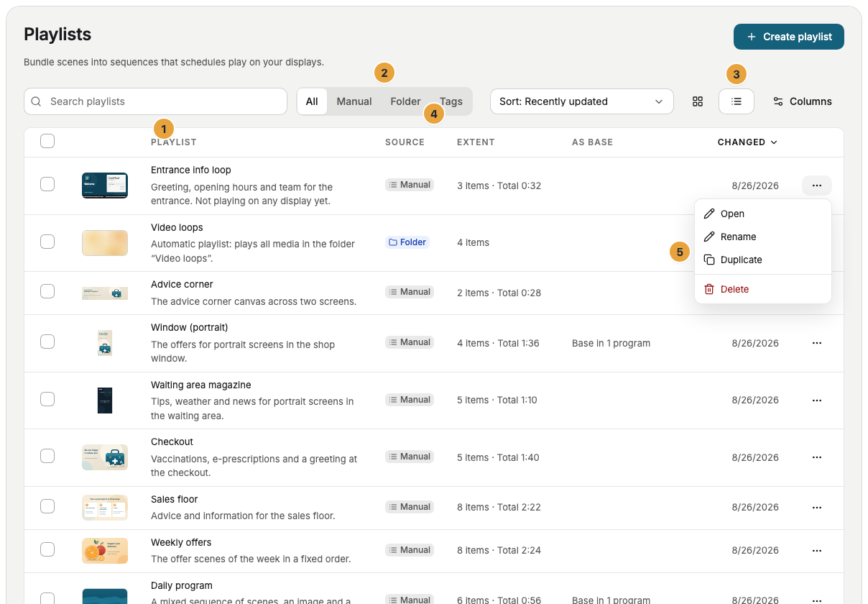Select the Sales floor checkbox

click(47, 507)
